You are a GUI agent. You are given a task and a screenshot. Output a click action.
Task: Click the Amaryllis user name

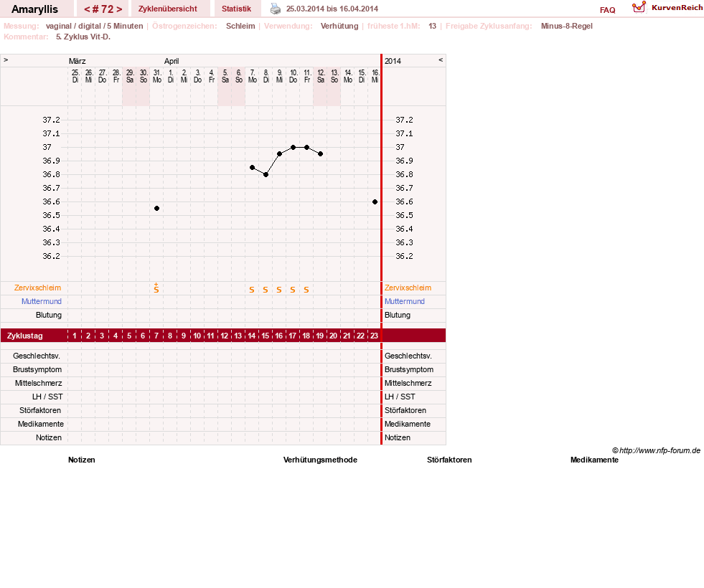coord(34,9)
